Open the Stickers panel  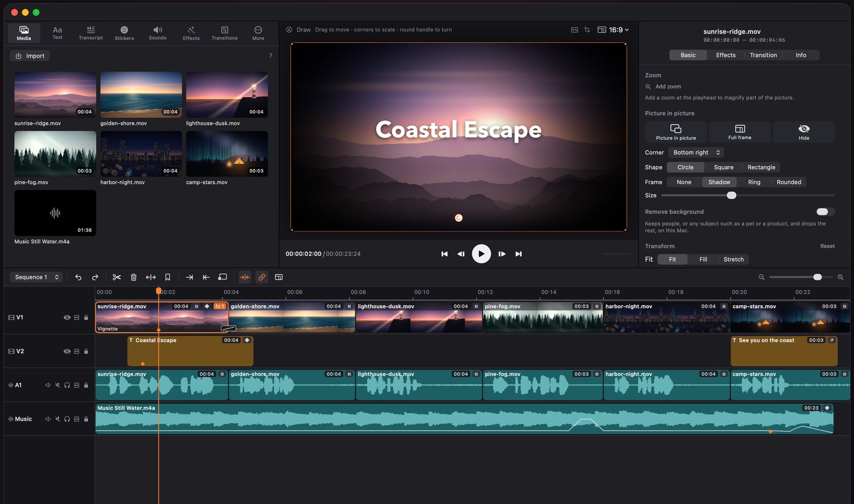pyautogui.click(x=124, y=33)
